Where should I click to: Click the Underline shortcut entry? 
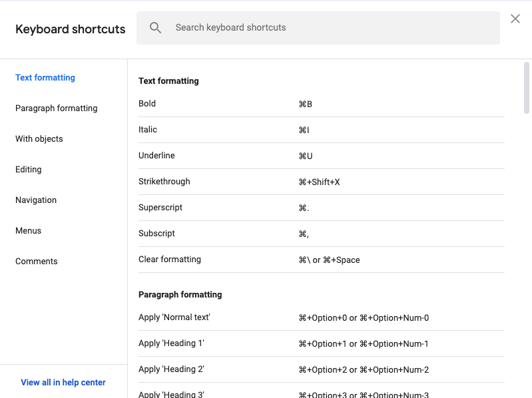click(321, 156)
